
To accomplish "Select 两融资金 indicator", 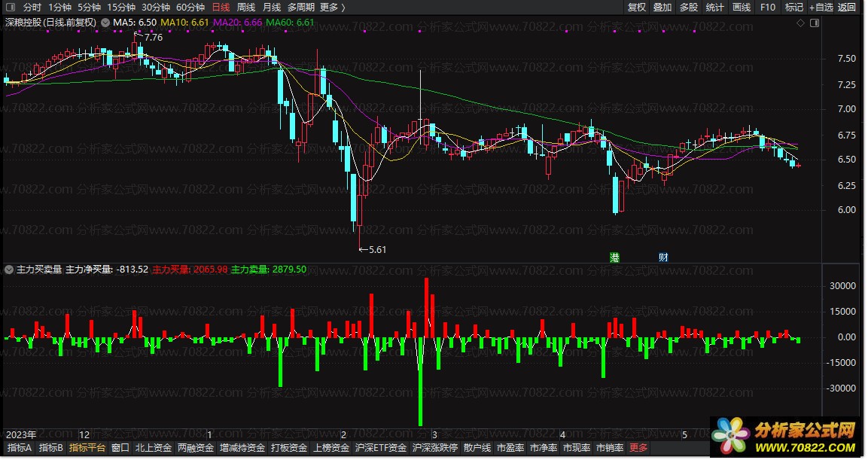I will tap(196, 448).
